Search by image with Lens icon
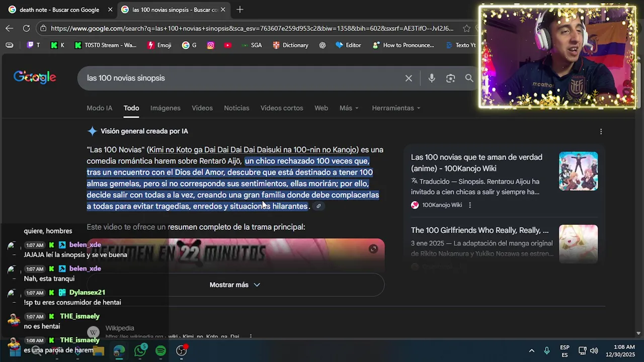Viewport: 644px width, 362px height. click(450, 78)
